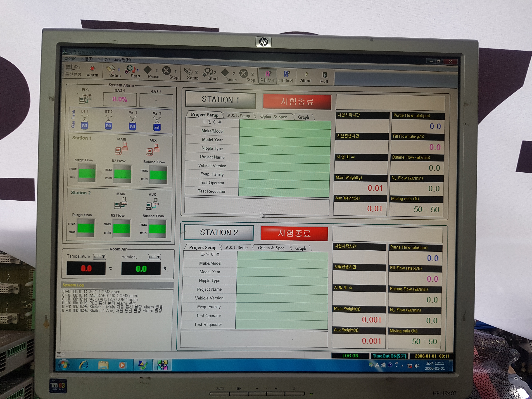Open Station 1 Setup in toolbar

pyautogui.click(x=115, y=71)
